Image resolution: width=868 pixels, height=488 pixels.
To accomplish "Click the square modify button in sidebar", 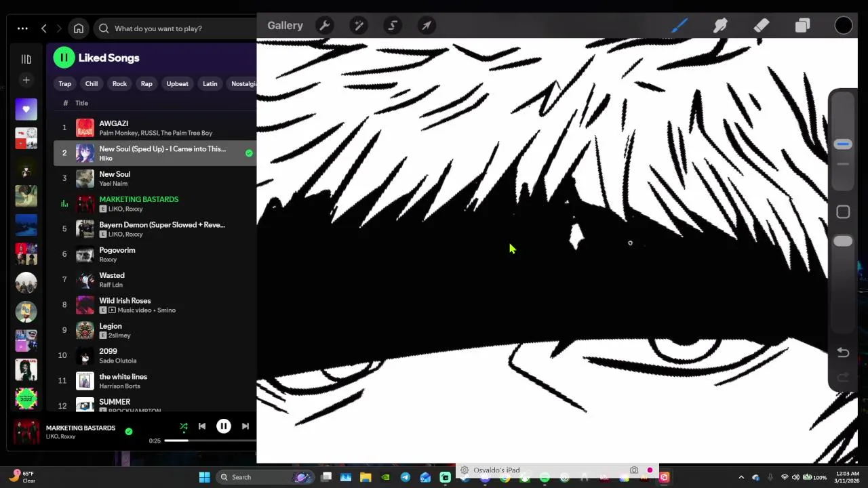I will [x=843, y=212].
